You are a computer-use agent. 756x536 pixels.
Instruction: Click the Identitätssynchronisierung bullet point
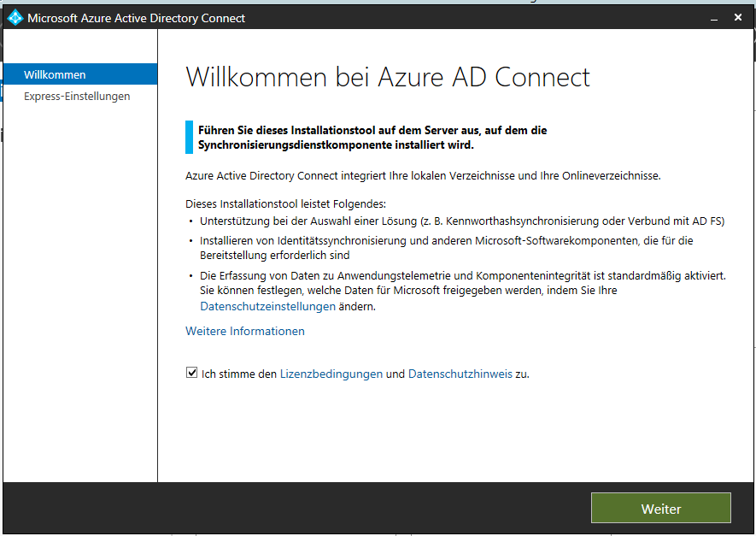pos(447,248)
